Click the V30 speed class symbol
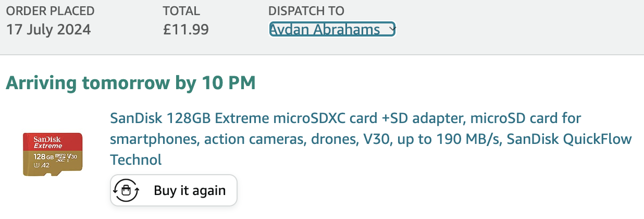Image resolution: width=644 pixels, height=219 pixels. [72, 156]
